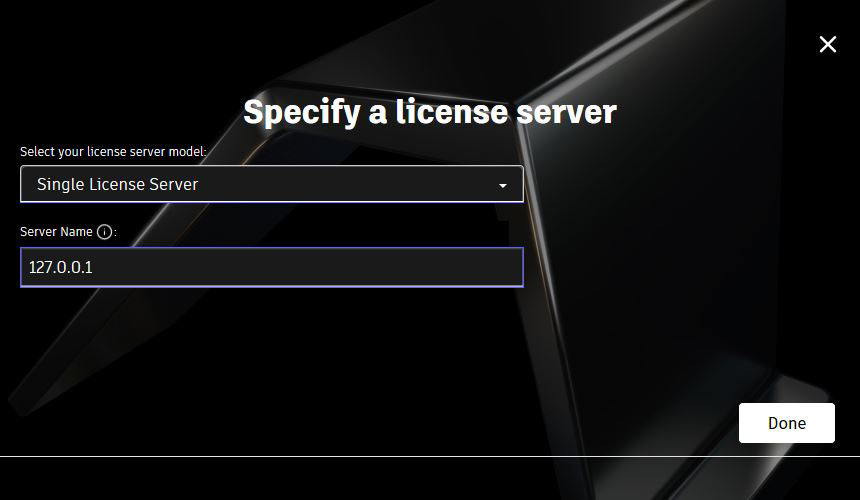Click the 'Select your license server model' label
The image size is (860, 500).
coord(113,152)
